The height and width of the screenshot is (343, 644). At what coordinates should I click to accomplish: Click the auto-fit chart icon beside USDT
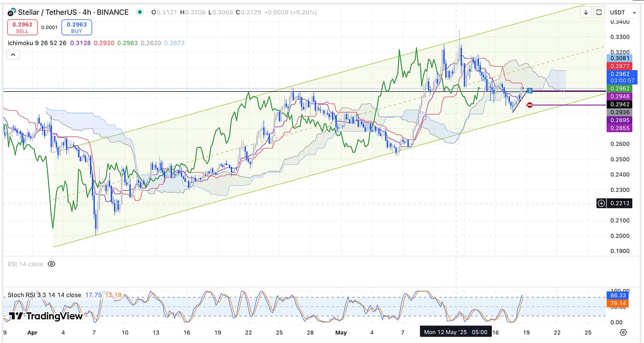tap(599, 12)
